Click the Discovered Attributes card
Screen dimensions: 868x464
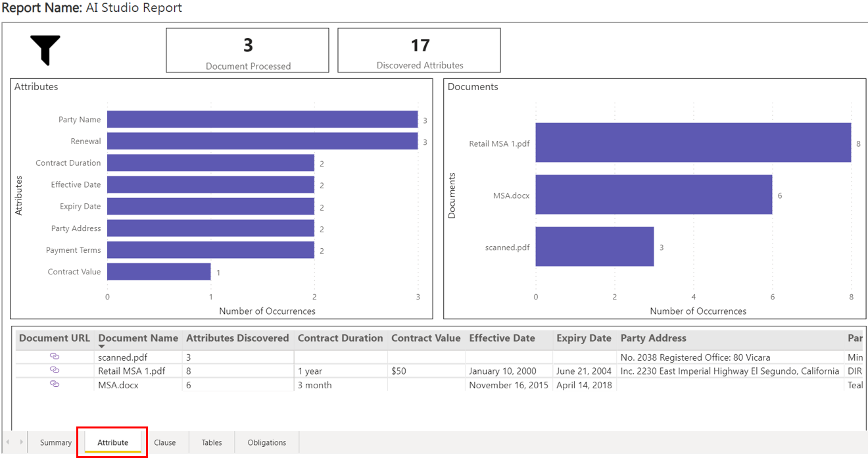(x=419, y=50)
